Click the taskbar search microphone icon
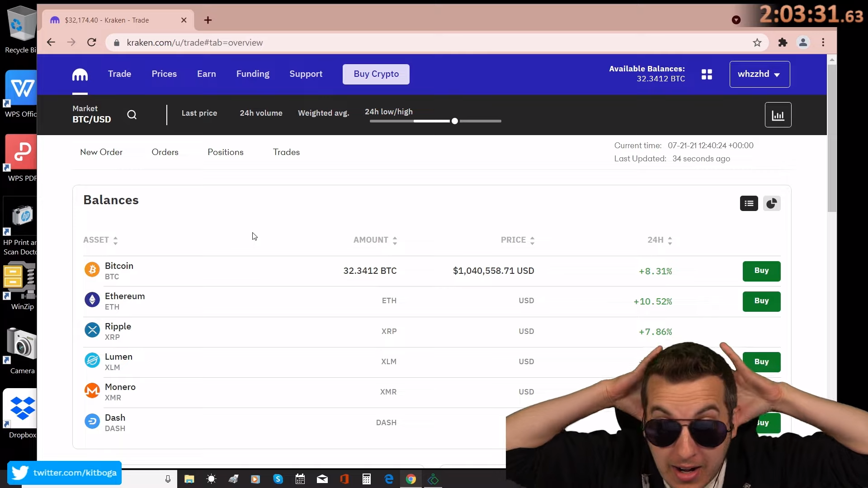This screenshot has height=488, width=868. click(168, 479)
